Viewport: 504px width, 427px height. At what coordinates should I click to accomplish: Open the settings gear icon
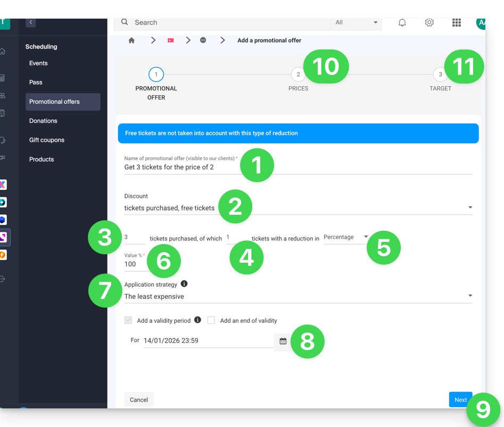429,22
